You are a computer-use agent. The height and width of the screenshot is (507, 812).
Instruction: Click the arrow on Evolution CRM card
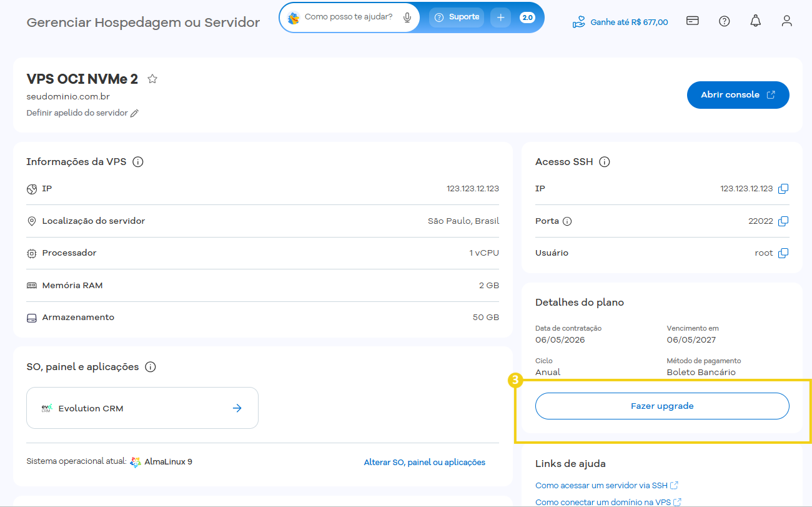click(237, 408)
